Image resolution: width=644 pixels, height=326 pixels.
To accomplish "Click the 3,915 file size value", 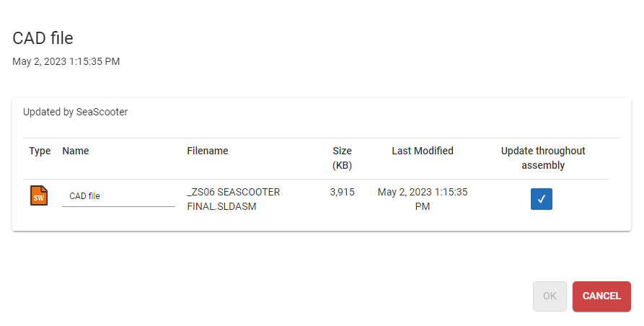I will pyautogui.click(x=342, y=192).
